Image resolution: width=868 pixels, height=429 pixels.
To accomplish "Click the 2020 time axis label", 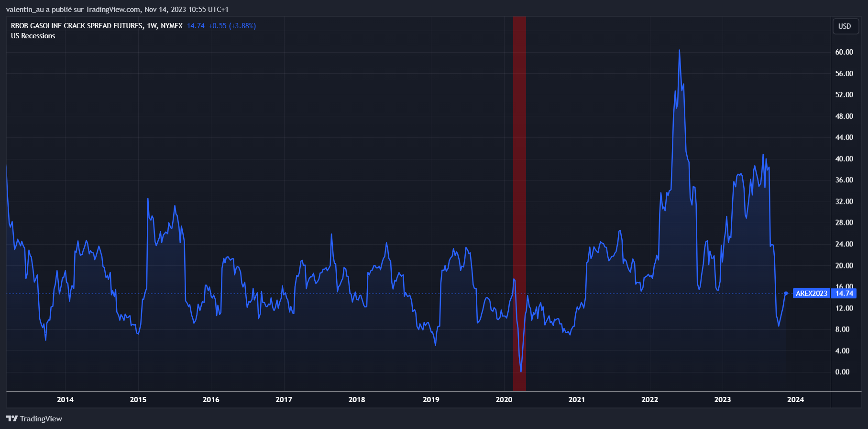I will (x=504, y=400).
